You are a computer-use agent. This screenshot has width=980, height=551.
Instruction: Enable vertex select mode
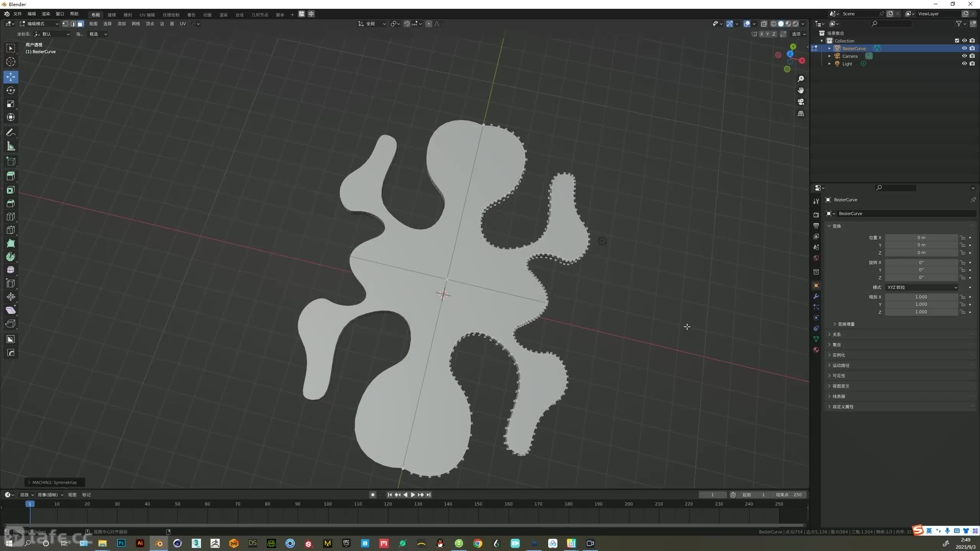tap(65, 24)
